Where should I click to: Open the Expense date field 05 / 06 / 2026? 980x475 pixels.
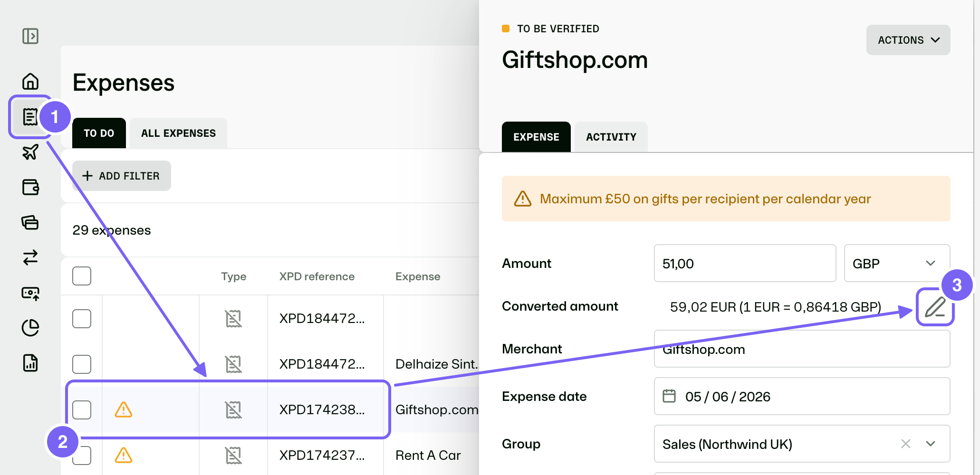tap(802, 396)
